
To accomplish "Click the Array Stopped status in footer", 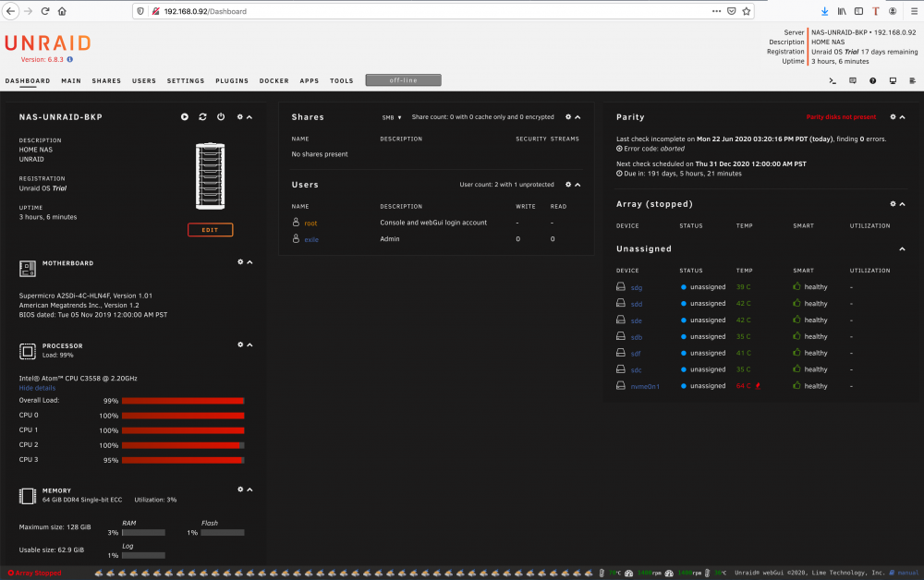I will (x=34, y=573).
